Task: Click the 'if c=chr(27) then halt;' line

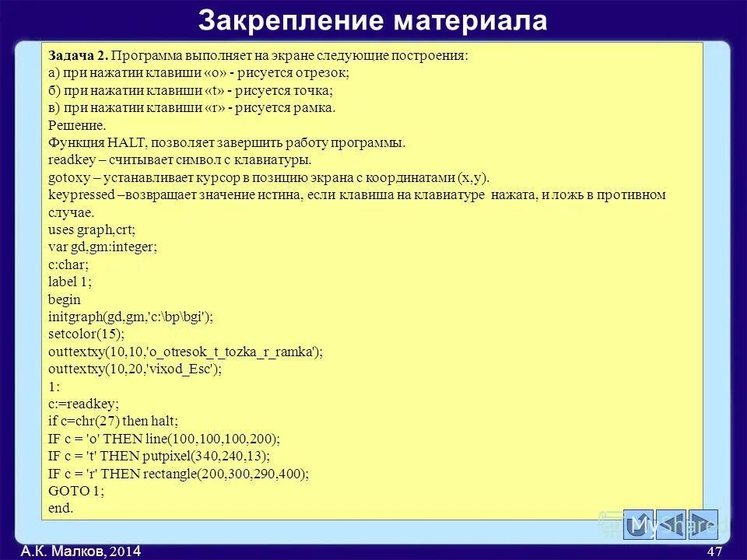Action: (113, 421)
